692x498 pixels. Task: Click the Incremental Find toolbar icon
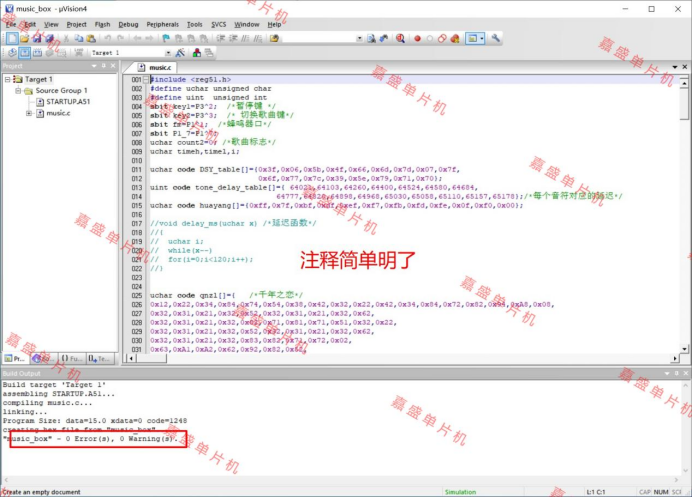pos(384,39)
